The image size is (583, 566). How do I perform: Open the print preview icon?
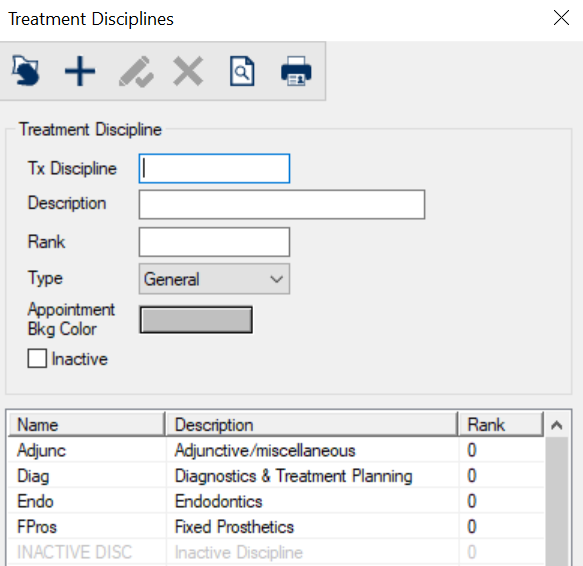(x=242, y=71)
